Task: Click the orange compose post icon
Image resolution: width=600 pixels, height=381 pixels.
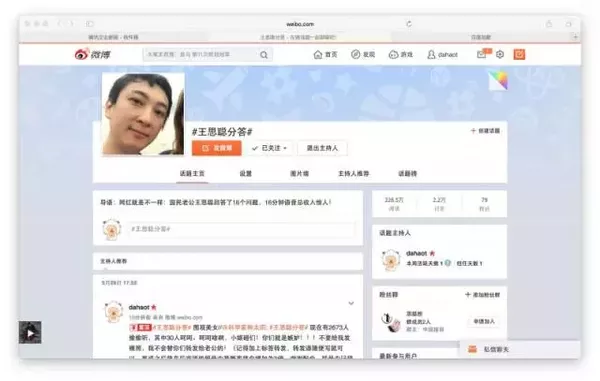Action: pos(519,54)
